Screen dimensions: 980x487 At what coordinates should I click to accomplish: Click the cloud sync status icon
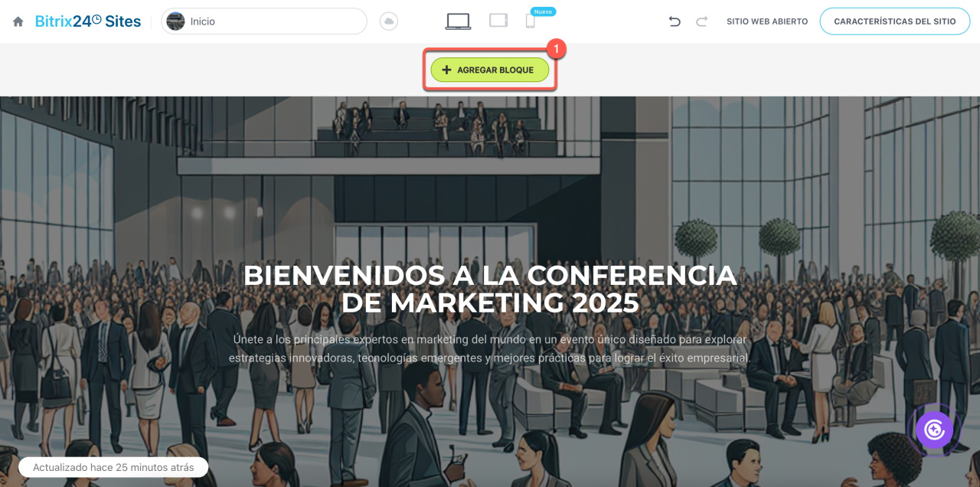tap(389, 21)
